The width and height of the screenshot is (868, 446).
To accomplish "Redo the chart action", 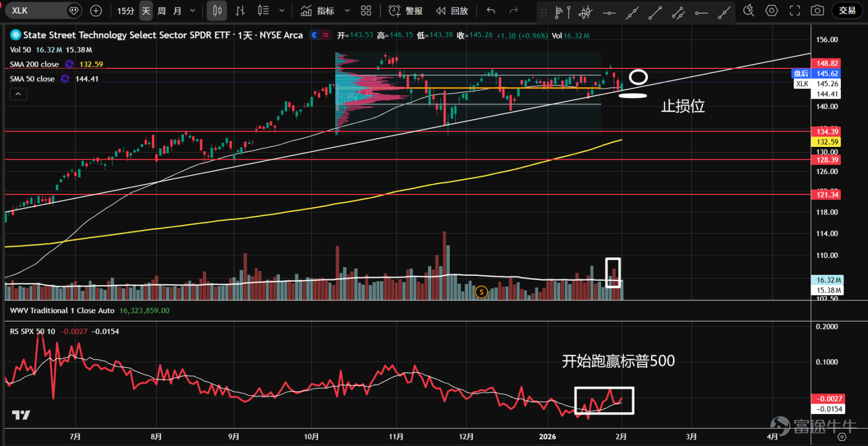I will click(514, 11).
